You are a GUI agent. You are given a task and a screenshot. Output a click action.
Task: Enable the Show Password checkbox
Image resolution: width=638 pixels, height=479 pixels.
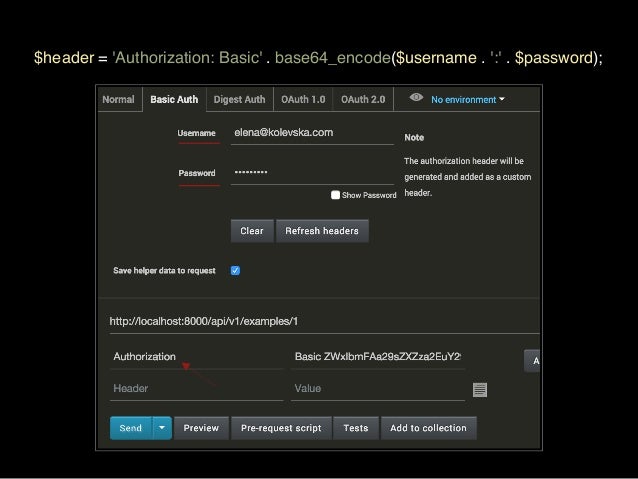click(335, 195)
